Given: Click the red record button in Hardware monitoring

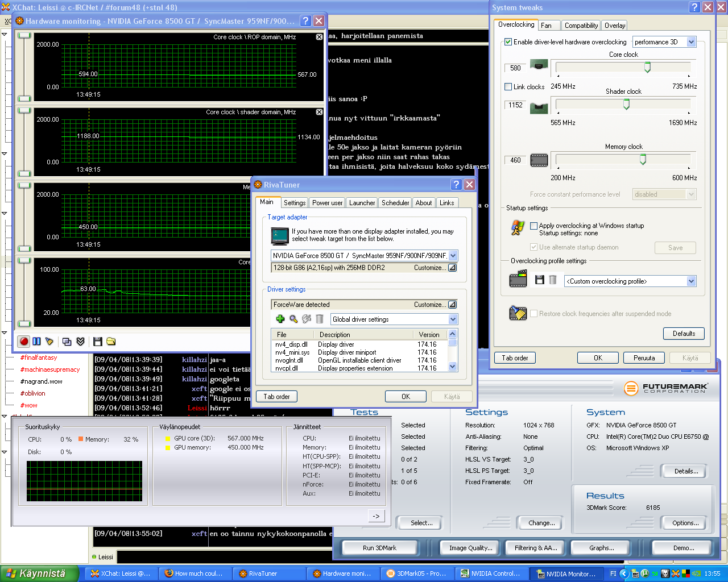Looking at the screenshot, I should point(24,342).
